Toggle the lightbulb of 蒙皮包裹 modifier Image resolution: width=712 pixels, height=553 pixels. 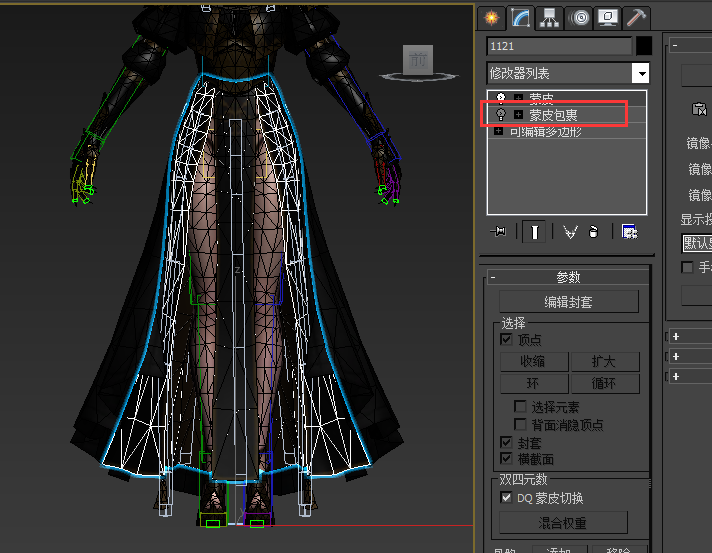pyautogui.click(x=500, y=114)
